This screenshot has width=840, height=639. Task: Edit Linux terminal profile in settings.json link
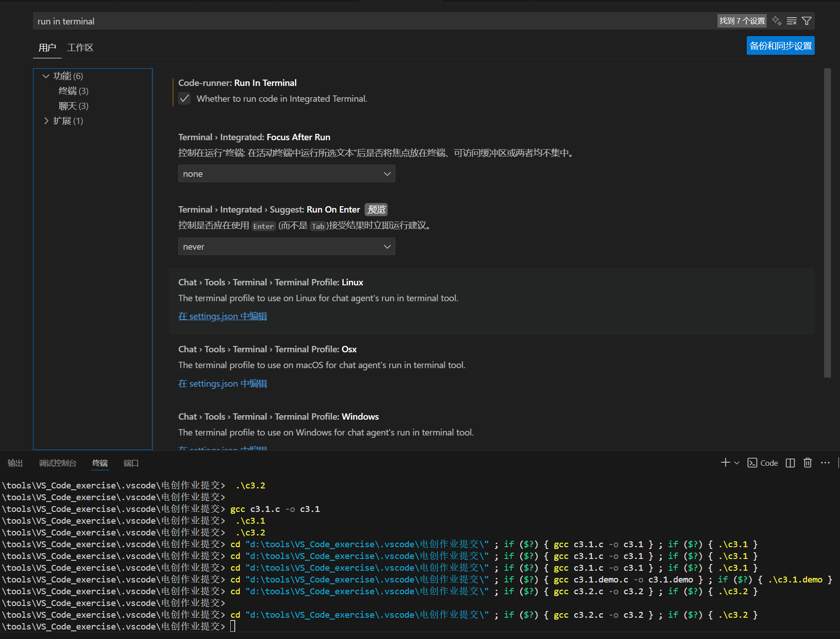(x=223, y=316)
